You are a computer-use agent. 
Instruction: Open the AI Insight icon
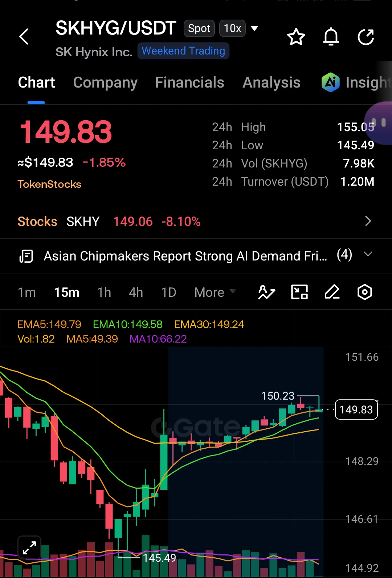click(x=331, y=82)
